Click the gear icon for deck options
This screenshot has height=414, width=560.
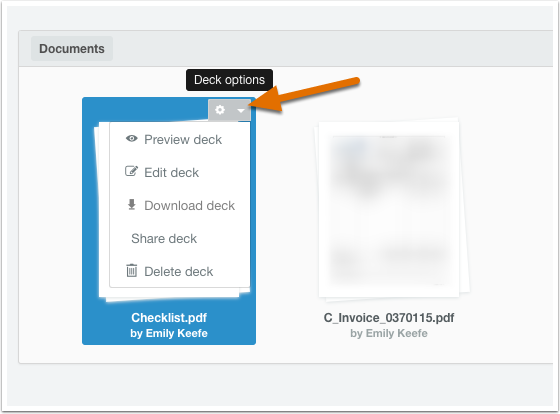[220, 110]
